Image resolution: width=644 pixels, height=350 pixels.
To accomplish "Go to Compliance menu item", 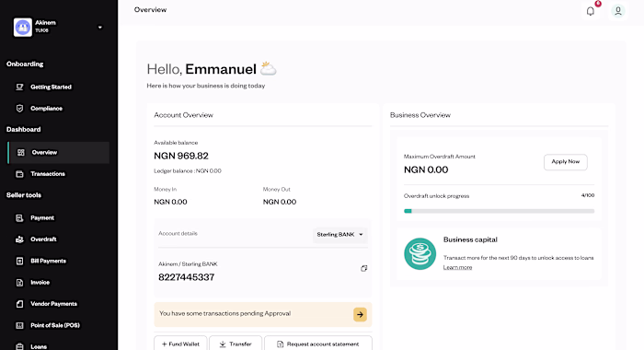I will (46, 108).
